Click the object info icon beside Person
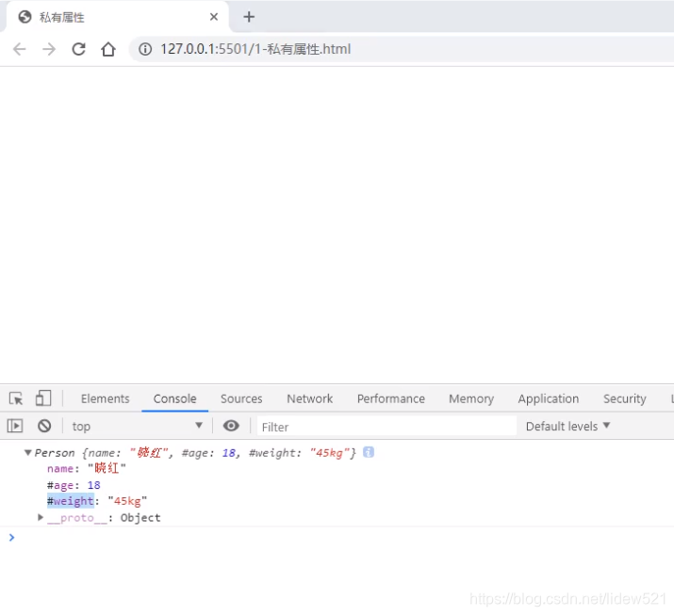 pyautogui.click(x=369, y=452)
